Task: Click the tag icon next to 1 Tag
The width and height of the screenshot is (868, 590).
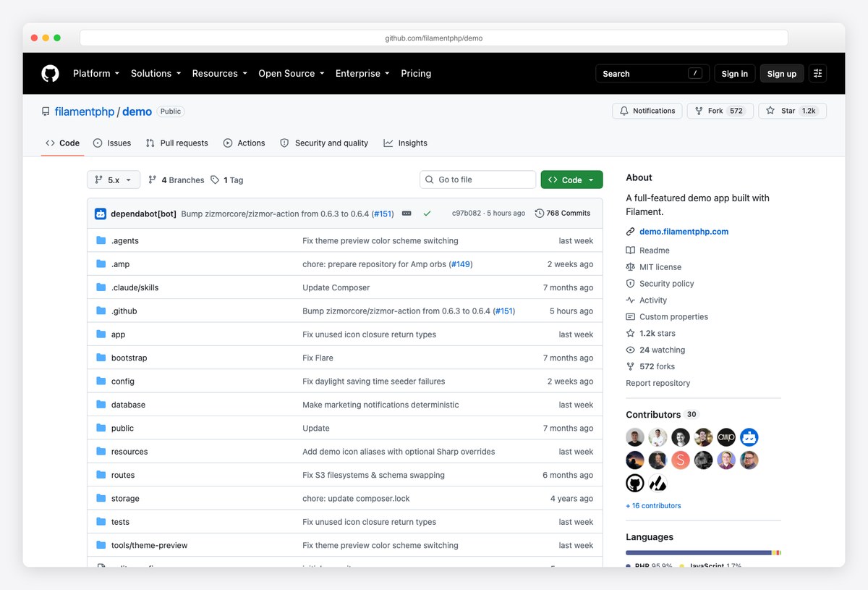Action: 215,180
